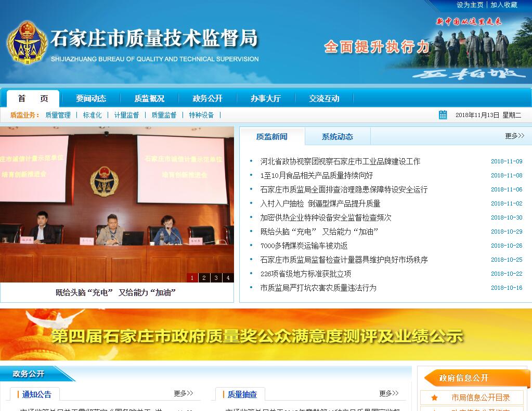The height and width of the screenshot is (411, 532).
Task: Click the national emblem logo in header
Action: (x=27, y=43)
